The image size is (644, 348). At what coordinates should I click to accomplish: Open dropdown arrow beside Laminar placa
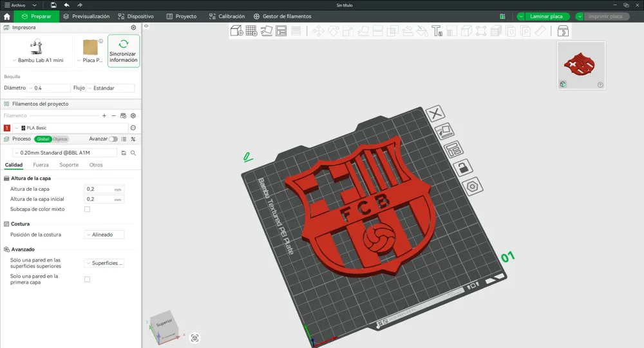point(521,17)
